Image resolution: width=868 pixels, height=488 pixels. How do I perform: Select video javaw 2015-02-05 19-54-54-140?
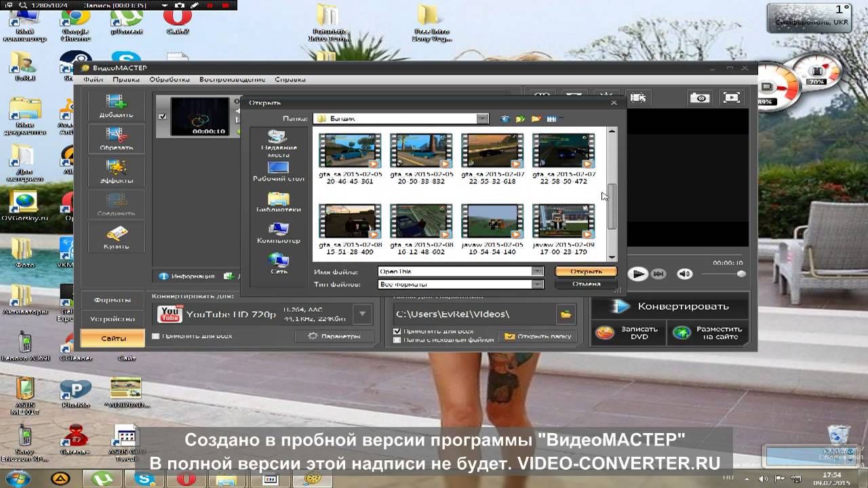(492, 230)
